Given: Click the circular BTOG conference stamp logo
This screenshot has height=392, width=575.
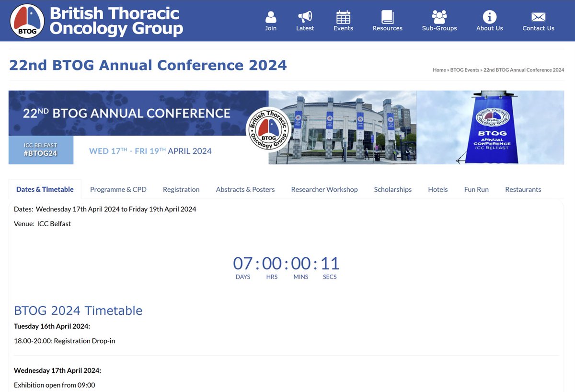Looking at the screenshot, I should [269, 128].
